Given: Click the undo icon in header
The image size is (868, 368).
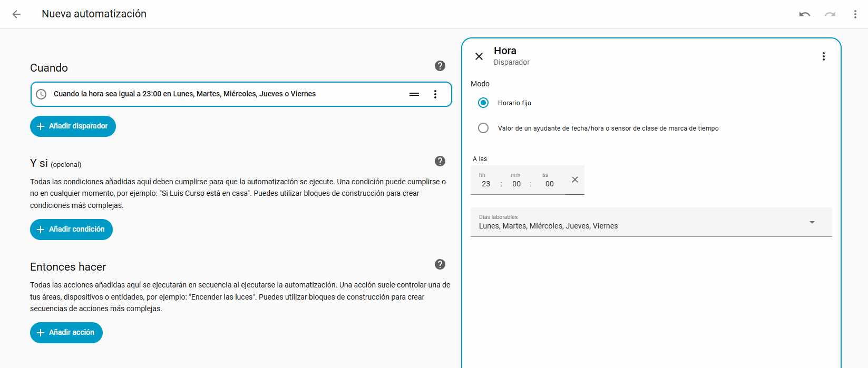Looking at the screenshot, I should [804, 14].
